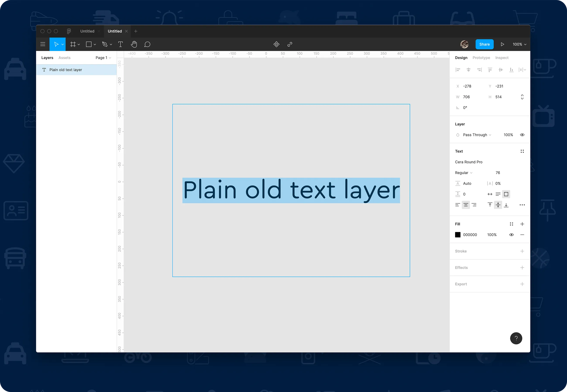Click the Present/Play button
The width and height of the screenshot is (567, 392).
click(x=503, y=44)
